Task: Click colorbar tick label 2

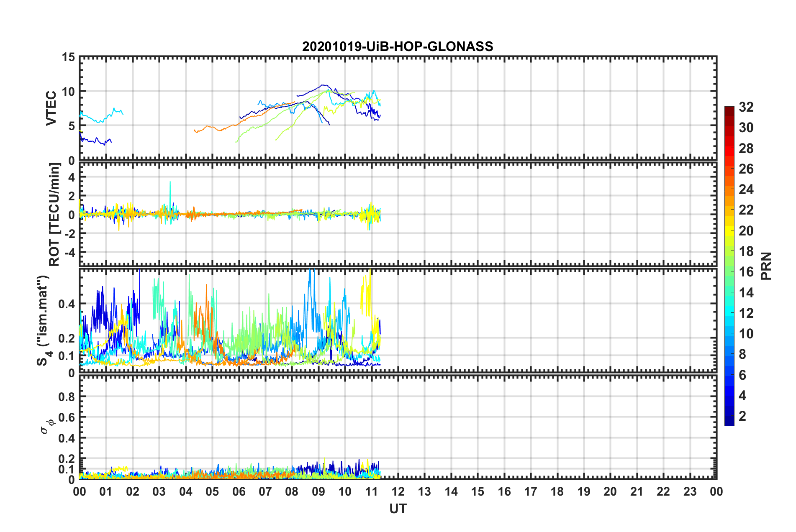Action: click(x=742, y=416)
